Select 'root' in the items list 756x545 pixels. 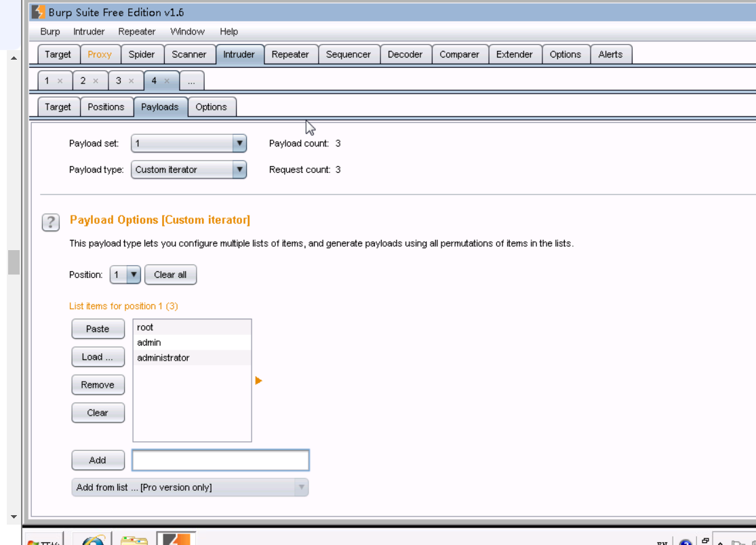[192, 327]
